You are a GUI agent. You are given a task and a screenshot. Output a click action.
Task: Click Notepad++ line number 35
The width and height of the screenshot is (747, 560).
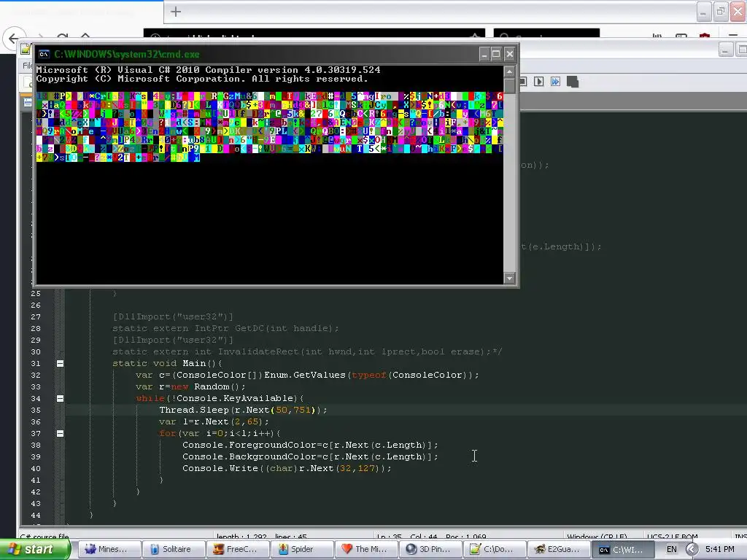pyautogui.click(x=36, y=411)
